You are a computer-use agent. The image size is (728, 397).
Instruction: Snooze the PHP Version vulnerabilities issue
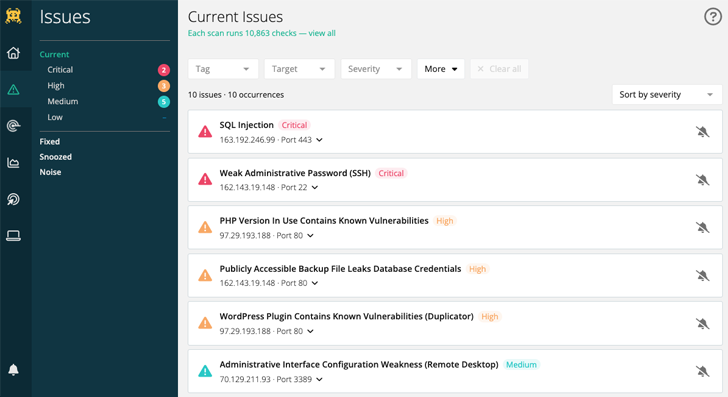(702, 228)
